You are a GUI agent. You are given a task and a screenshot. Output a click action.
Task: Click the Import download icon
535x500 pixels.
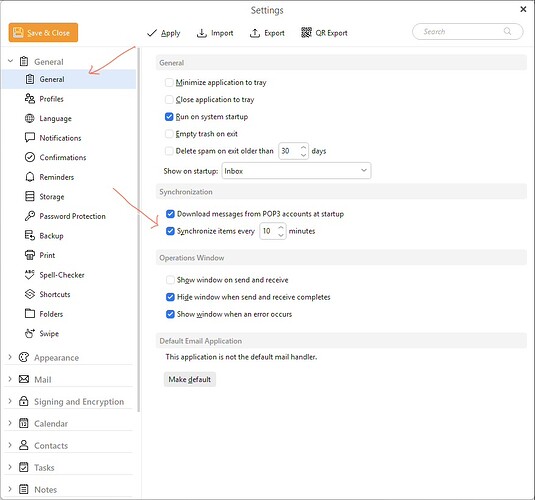click(x=202, y=33)
